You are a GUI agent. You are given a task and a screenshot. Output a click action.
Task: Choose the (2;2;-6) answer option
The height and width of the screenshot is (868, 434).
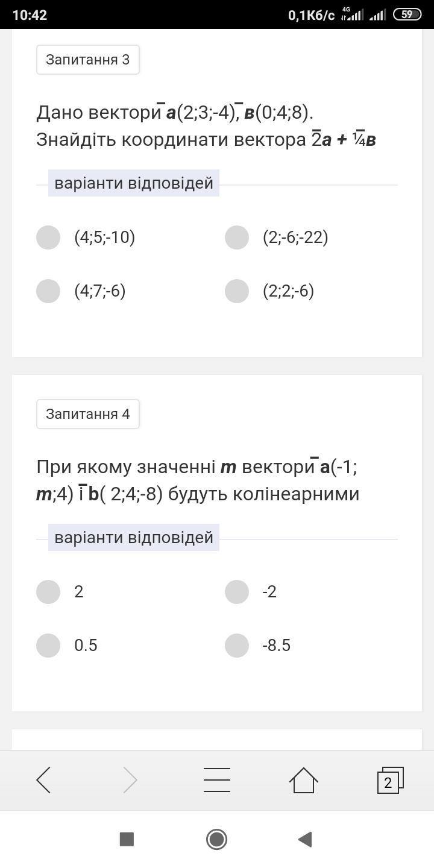237,291
